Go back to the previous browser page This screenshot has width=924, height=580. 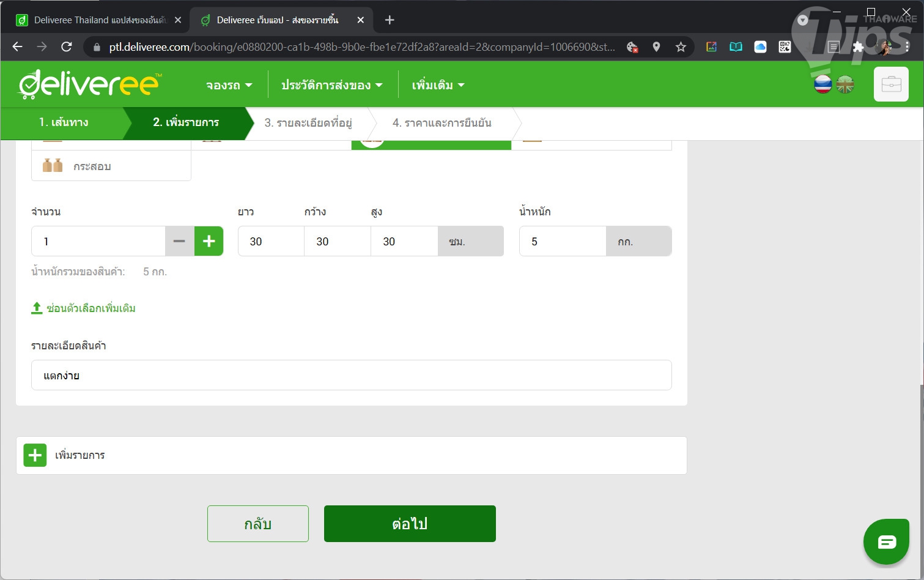pos(17,46)
